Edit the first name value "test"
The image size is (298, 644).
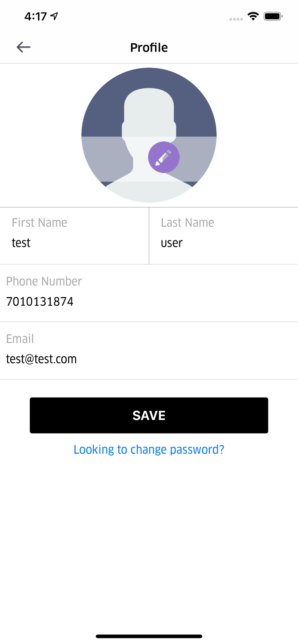click(21, 243)
